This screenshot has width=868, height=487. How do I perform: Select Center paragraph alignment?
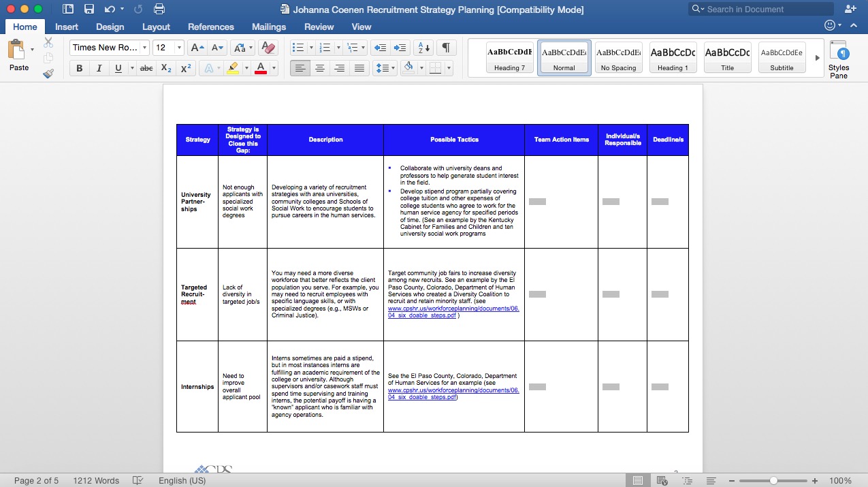pyautogui.click(x=319, y=68)
